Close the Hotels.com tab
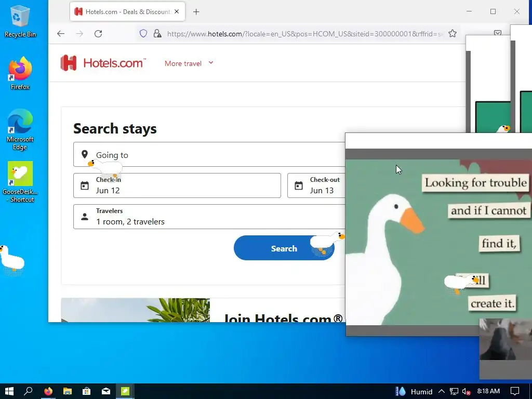Image resolution: width=532 pixels, height=399 pixels. [x=177, y=11]
